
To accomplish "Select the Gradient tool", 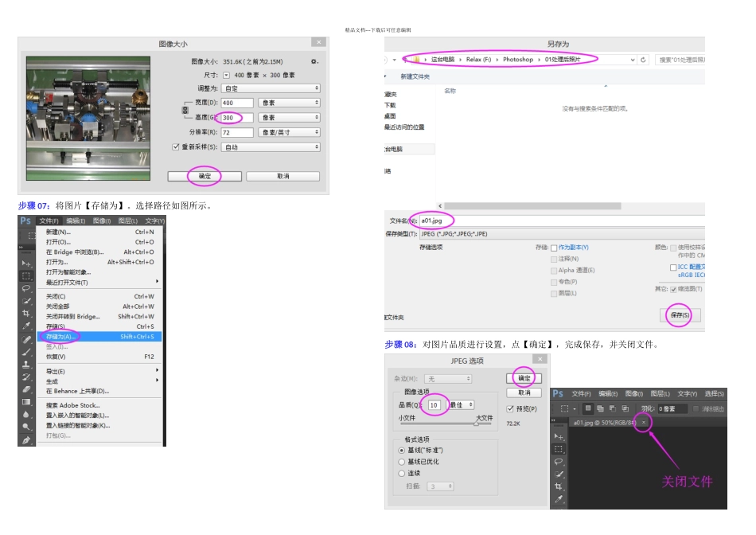I will 26,402.
